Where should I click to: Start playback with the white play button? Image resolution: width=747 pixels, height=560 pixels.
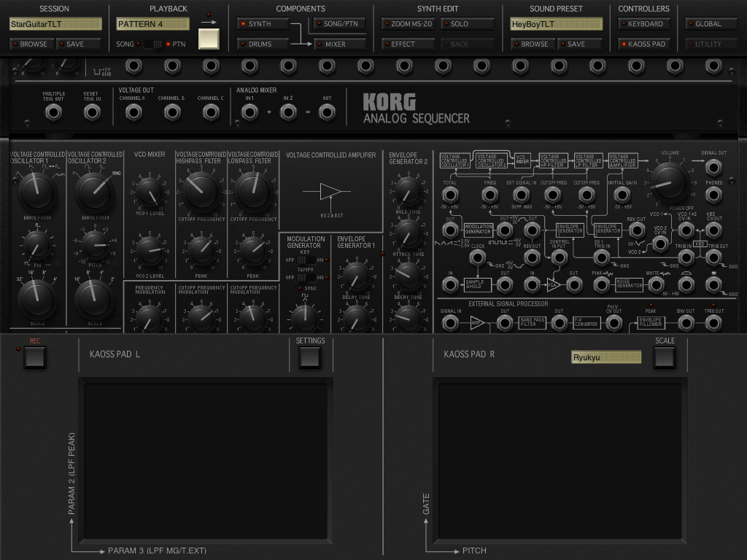click(209, 39)
